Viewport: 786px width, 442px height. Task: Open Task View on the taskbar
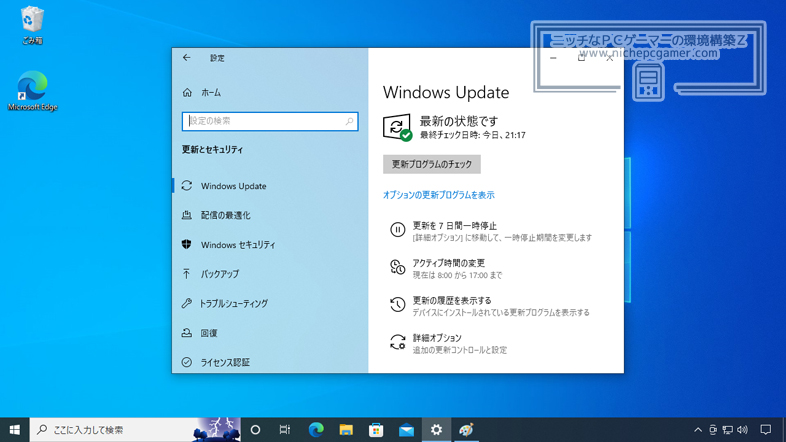(x=285, y=430)
